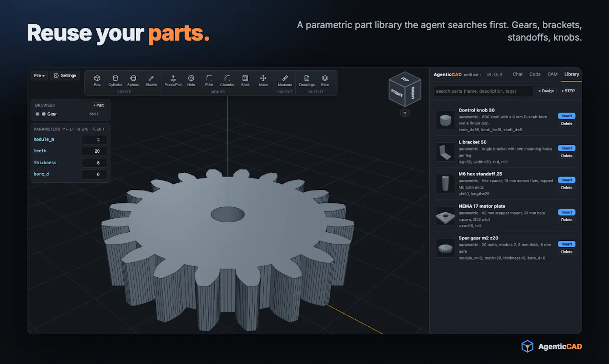Choose the Press/Pull modify tool

coord(173,81)
